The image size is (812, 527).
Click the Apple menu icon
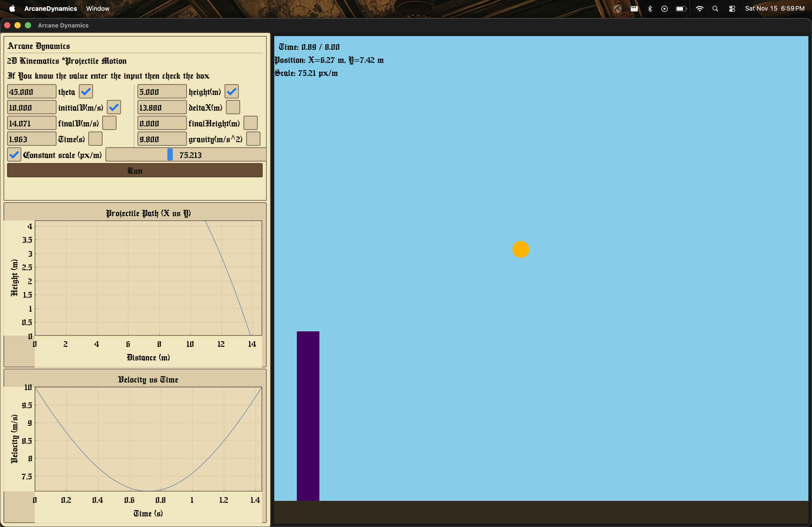coord(12,9)
